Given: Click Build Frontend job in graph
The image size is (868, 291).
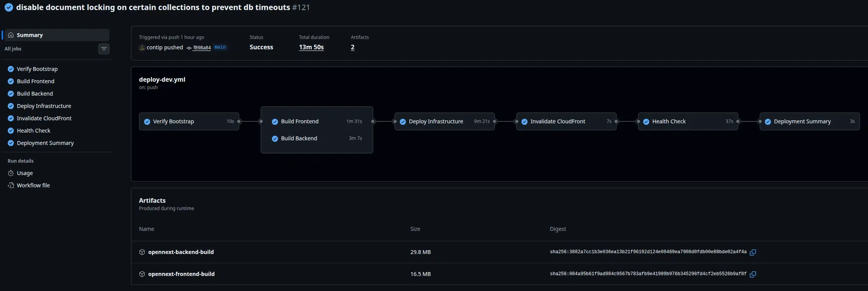Looking at the screenshot, I should pos(300,121).
